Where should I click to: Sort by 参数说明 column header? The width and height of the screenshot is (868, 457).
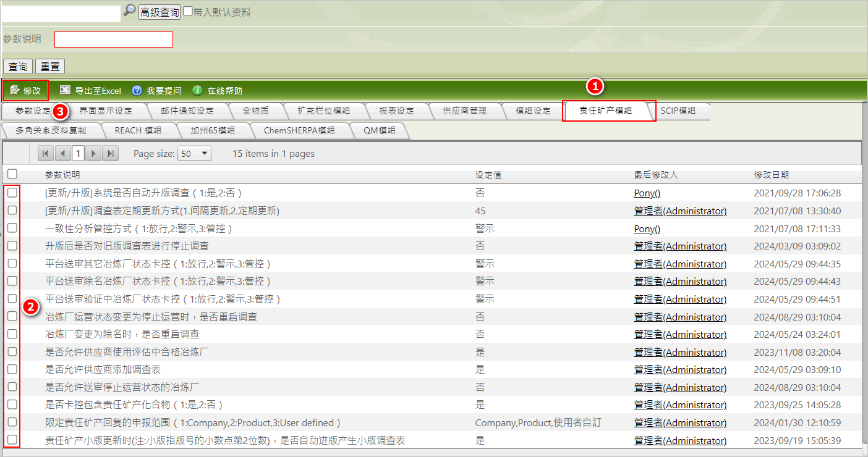point(62,175)
